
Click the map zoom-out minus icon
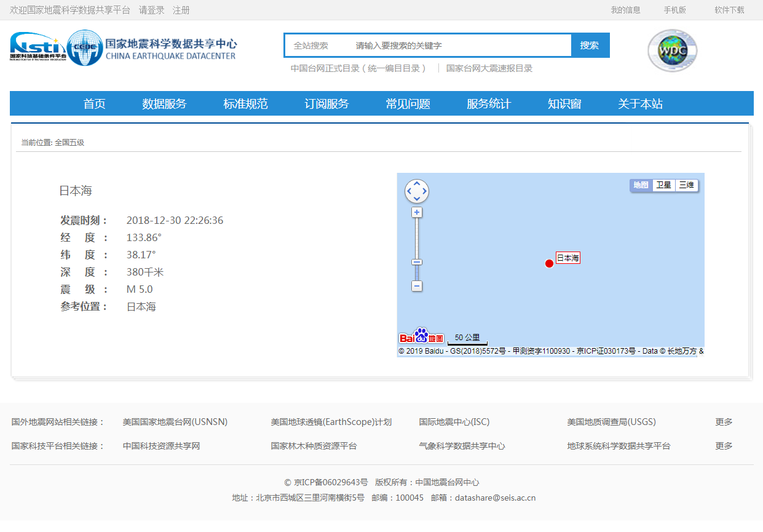tap(417, 286)
